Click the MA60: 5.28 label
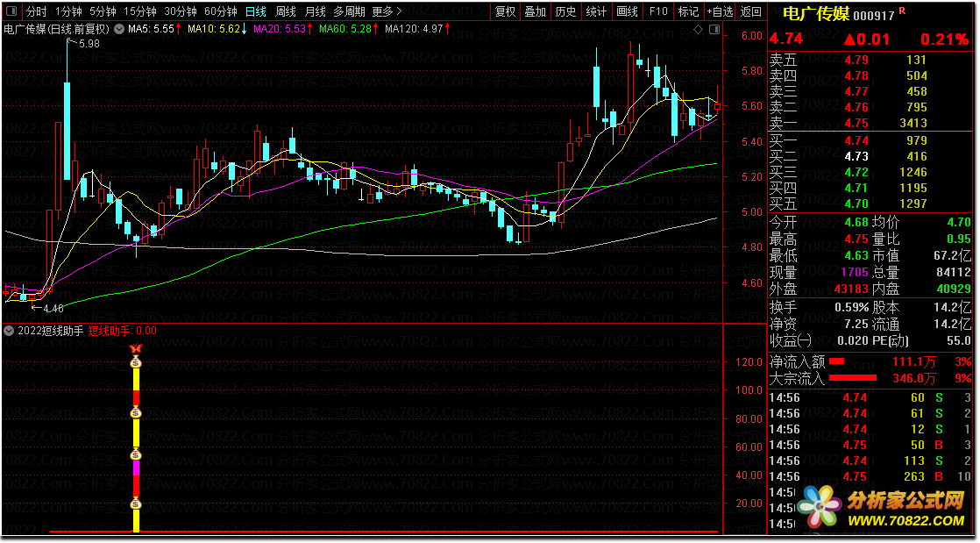Viewport: 980px width, 543px height. click(345, 29)
